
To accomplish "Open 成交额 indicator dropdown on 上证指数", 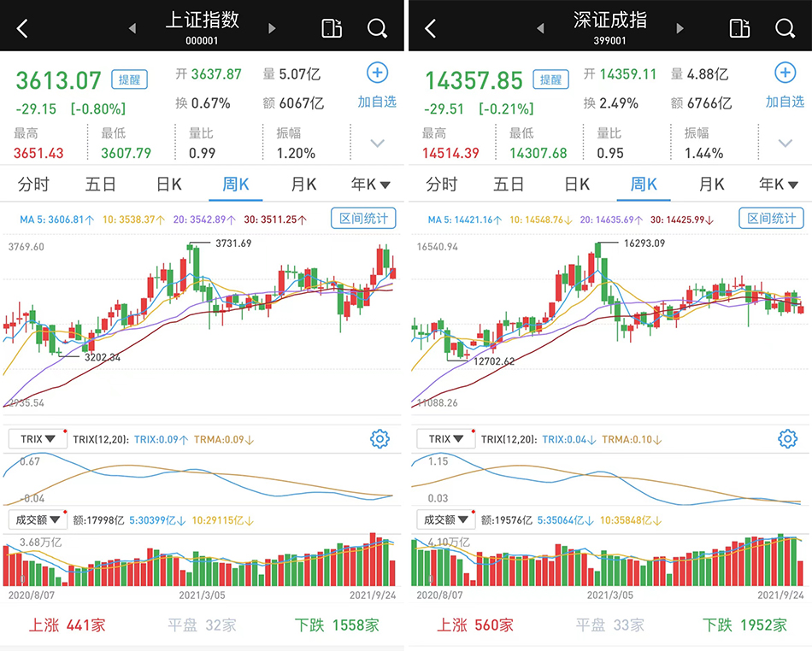I will coord(38,519).
